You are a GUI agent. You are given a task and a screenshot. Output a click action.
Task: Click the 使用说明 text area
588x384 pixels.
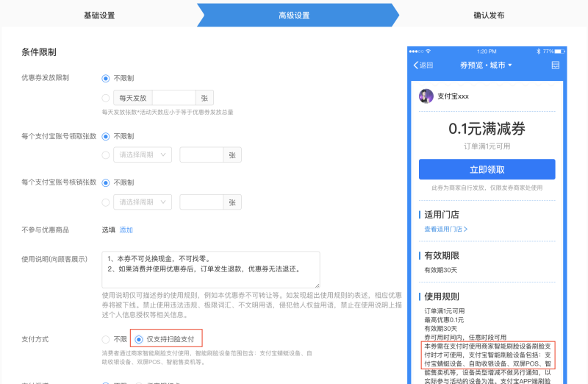pos(211,269)
